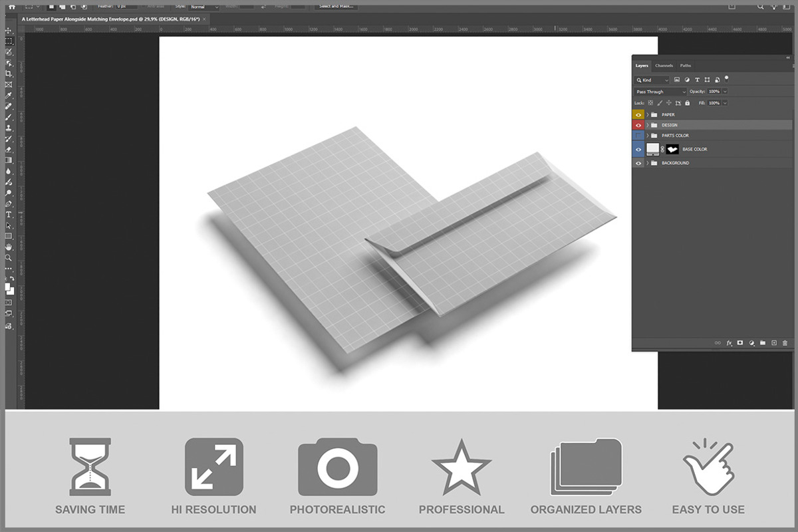Hide the BACKGROUND group with its eye icon
Viewport: 798px width, 532px height.
click(638, 163)
